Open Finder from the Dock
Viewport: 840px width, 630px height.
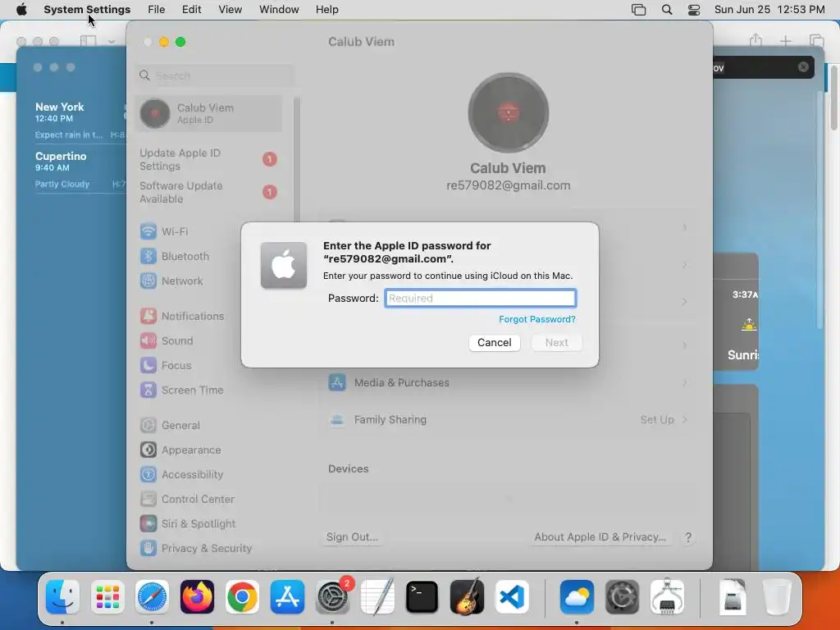coord(62,597)
